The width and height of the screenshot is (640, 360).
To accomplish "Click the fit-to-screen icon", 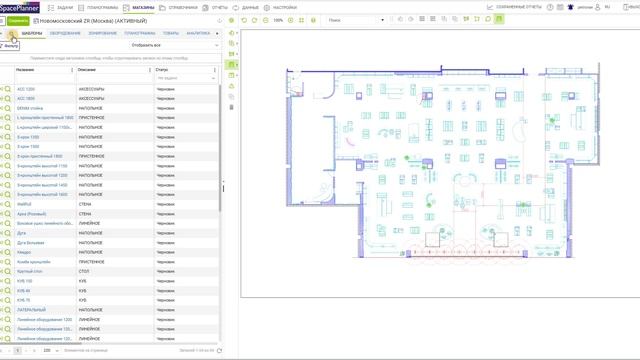I will pos(302,20).
